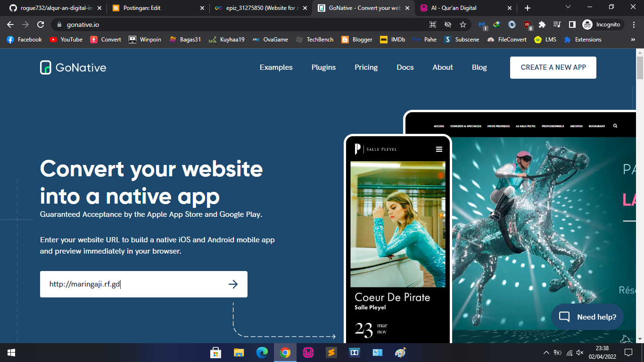Open the Pahe bookmark
Screen dimensions: 644x362
tap(425, 40)
